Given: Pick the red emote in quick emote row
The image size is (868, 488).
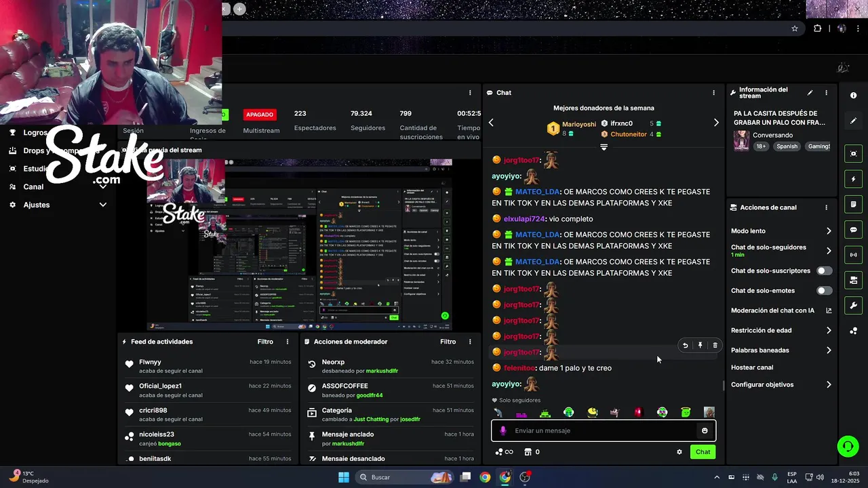Looking at the screenshot, I should 638,412.
